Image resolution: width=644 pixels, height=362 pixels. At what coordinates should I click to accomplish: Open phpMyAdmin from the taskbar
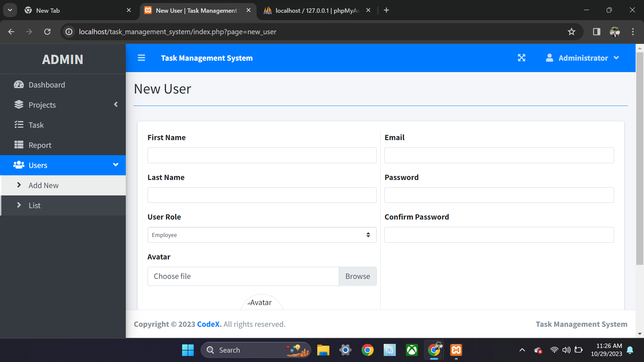pyautogui.click(x=456, y=350)
